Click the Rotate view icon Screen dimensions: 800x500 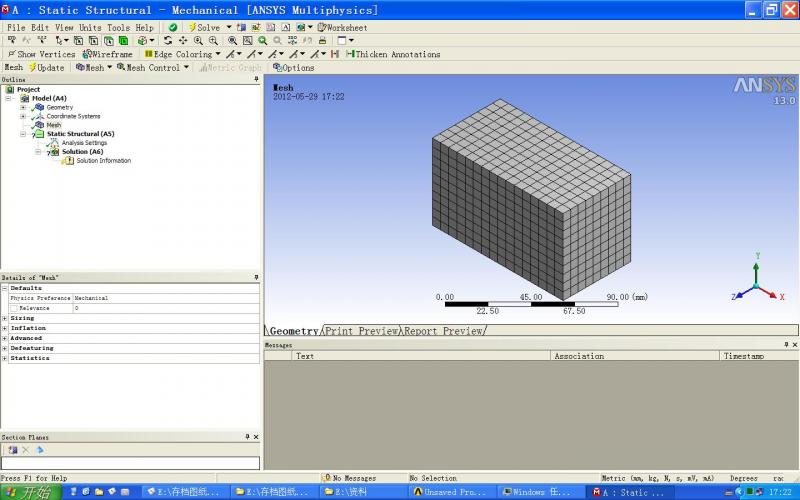coord(167,40)
